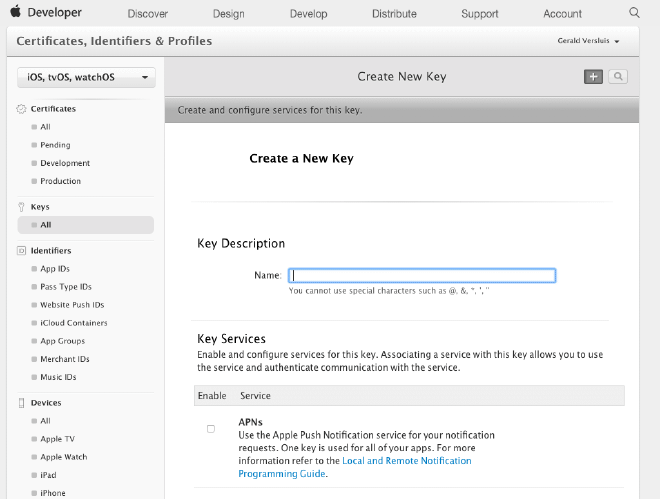The image size is (660, 499).
Task: Click the search icon beside plus button
Action: tap(618, 77)
